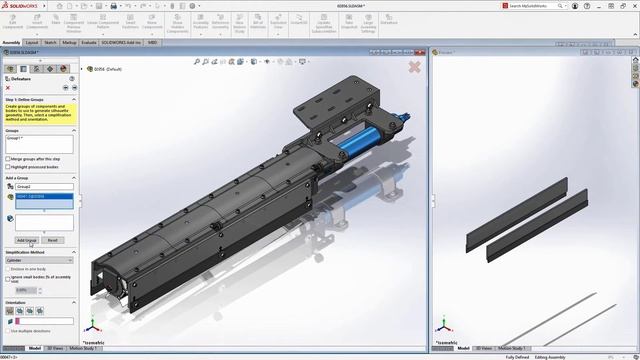Collapse the Orientation section
Image resolution: width=640 pixels, height=360 pixels.
(74, 302)
